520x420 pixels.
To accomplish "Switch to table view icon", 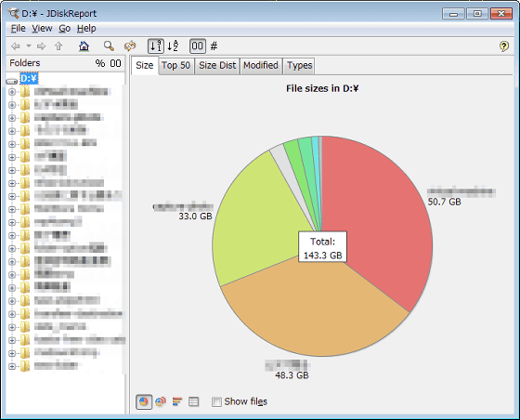I will click(194, 401).
